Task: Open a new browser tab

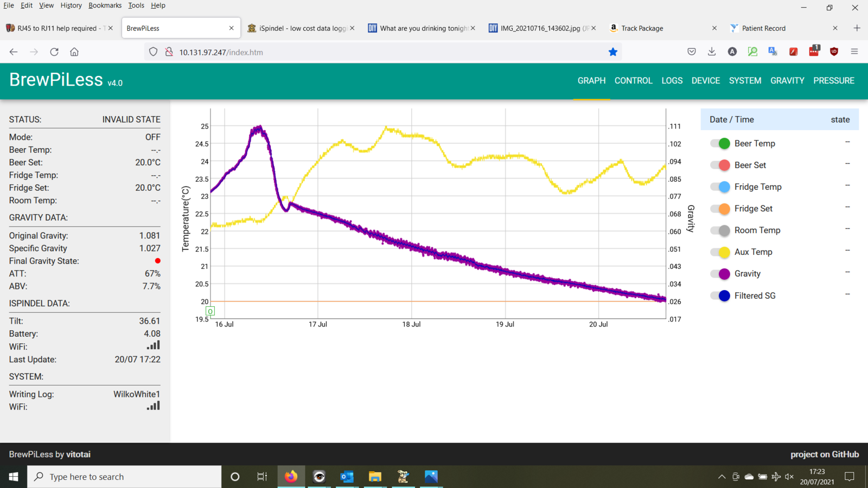Action: [x=857, y=28]
